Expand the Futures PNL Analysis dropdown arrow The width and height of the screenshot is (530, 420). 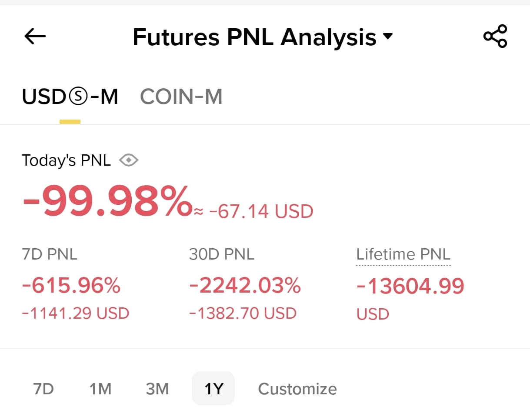tap(388, 36)
